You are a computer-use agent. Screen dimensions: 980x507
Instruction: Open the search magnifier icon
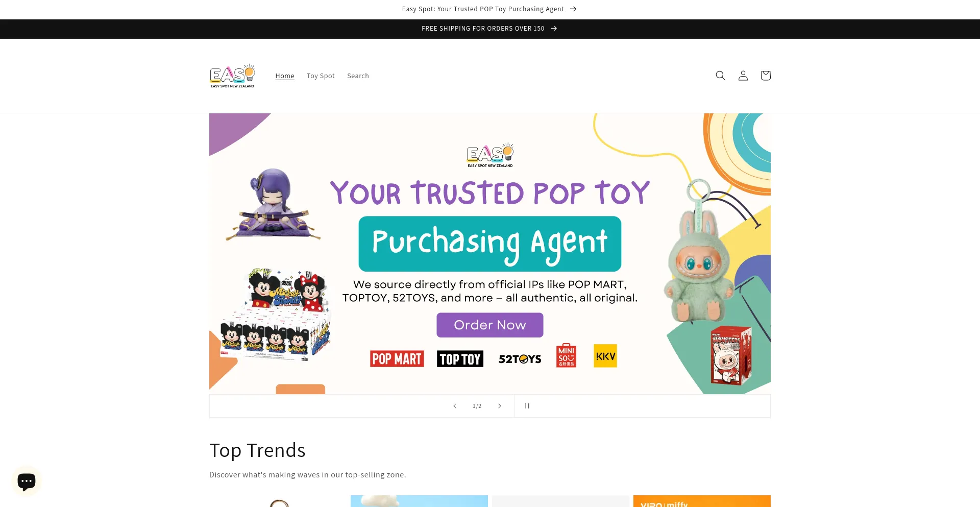[720, 76]
